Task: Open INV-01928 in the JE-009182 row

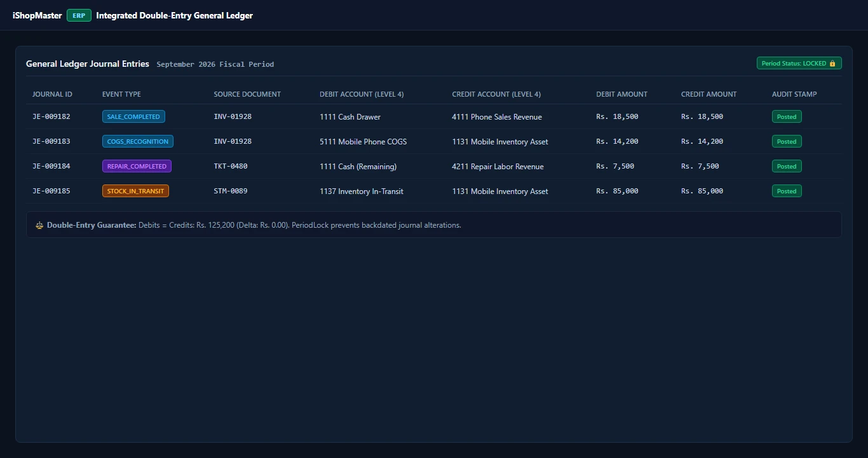Action: 233,116
